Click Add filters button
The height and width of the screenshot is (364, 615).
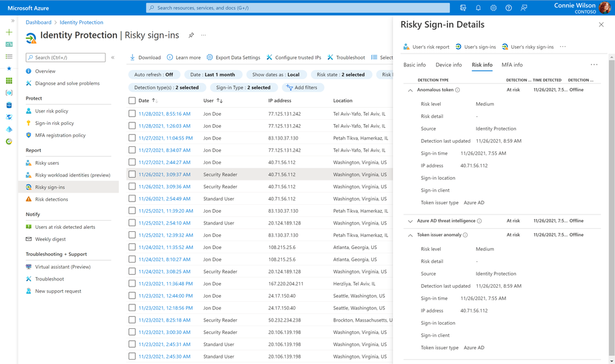coord(302,87)
